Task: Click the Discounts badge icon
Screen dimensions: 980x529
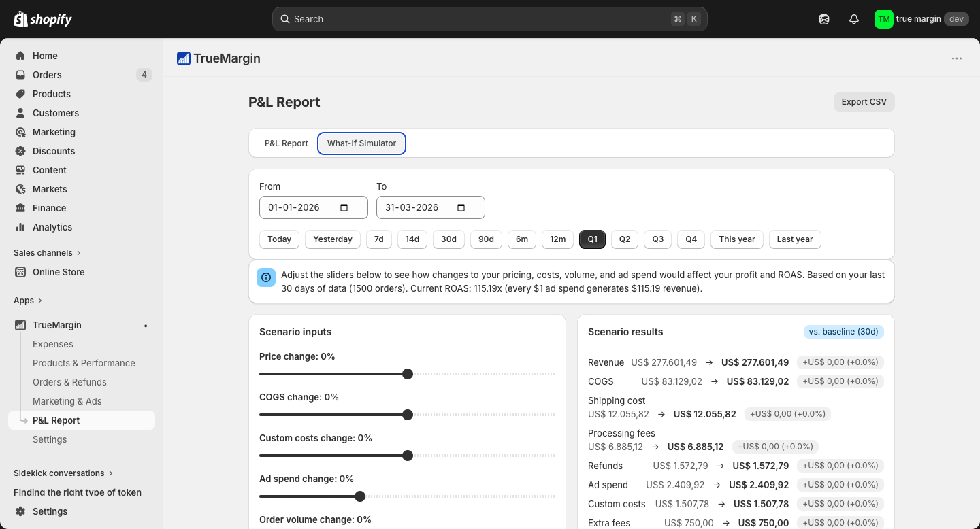Action: click(20, 151)
